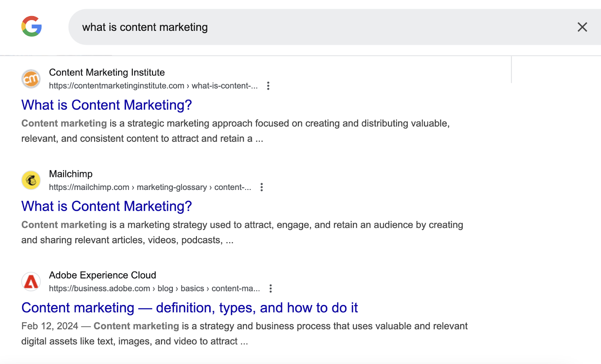Open 'Content marketing — definition, types' link
The height and width of the screenshot is (364, 601).
click(189, 308)
